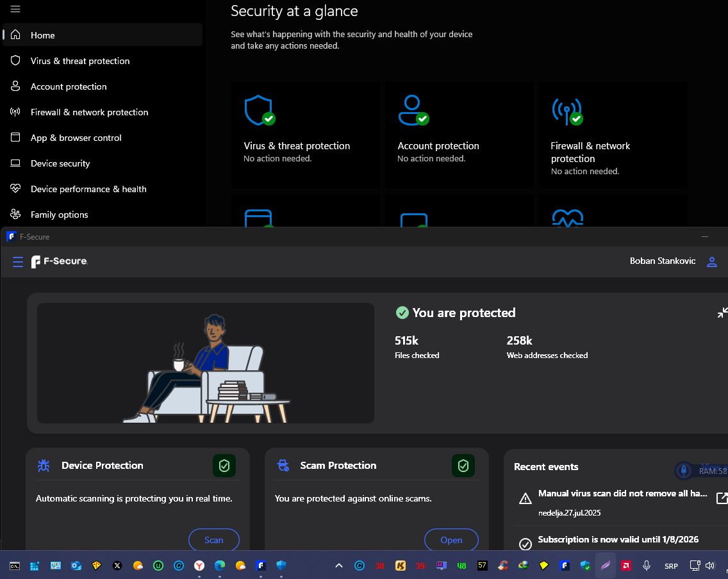Open the Manual virus scan event details
Image resolution: width=728 pixels, height=579 pixels.
coord(722,498)
